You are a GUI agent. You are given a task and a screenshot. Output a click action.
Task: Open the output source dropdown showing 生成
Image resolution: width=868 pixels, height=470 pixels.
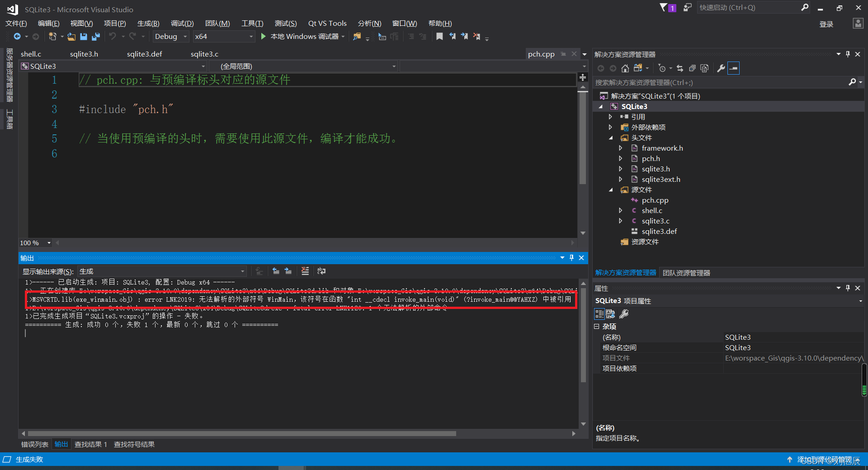(162, 271)
